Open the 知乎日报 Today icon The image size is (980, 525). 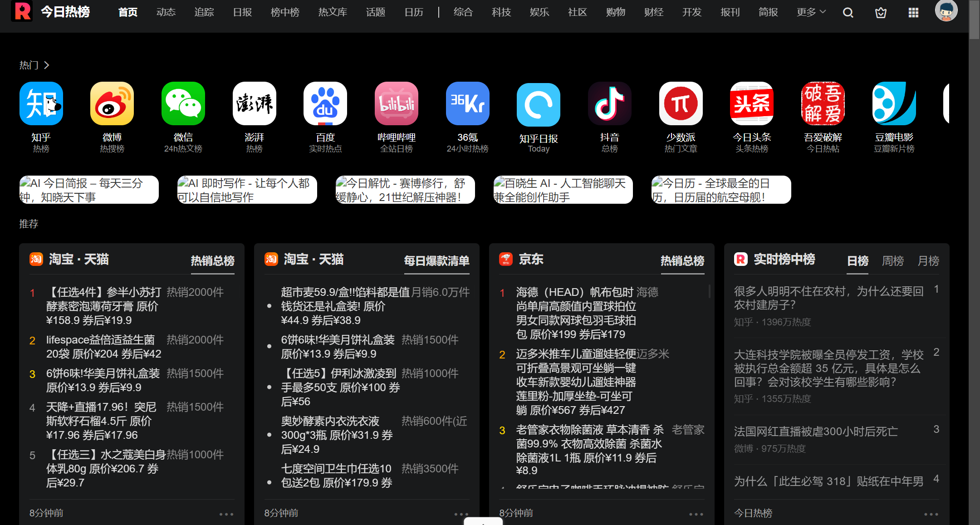point(539,104)
